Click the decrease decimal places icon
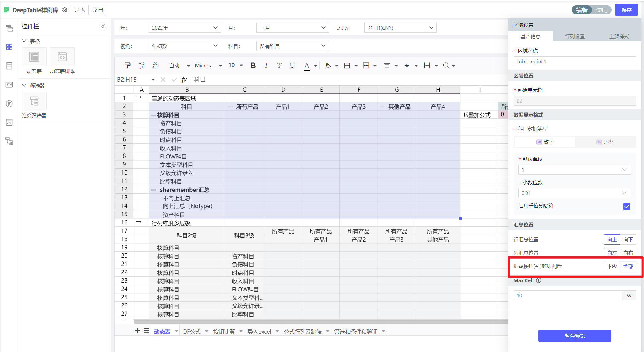The image size is (644, 352). tap(142, 66)
